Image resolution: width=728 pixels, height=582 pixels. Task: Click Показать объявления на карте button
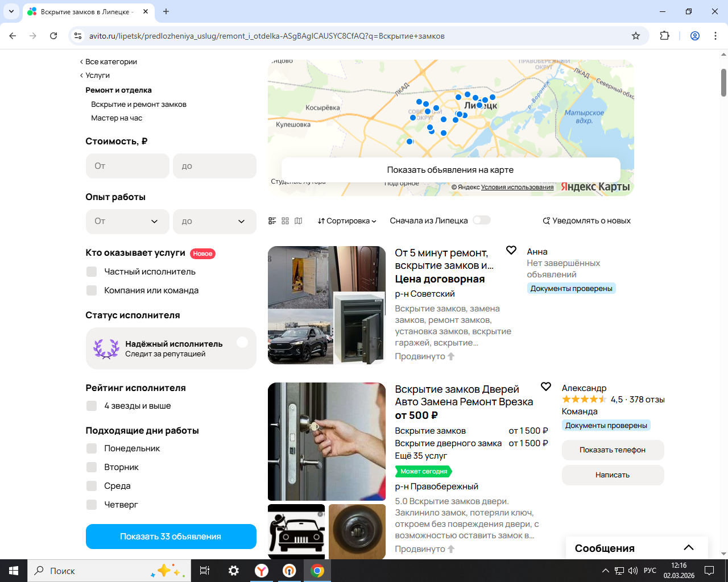click(x=450, y=169)
